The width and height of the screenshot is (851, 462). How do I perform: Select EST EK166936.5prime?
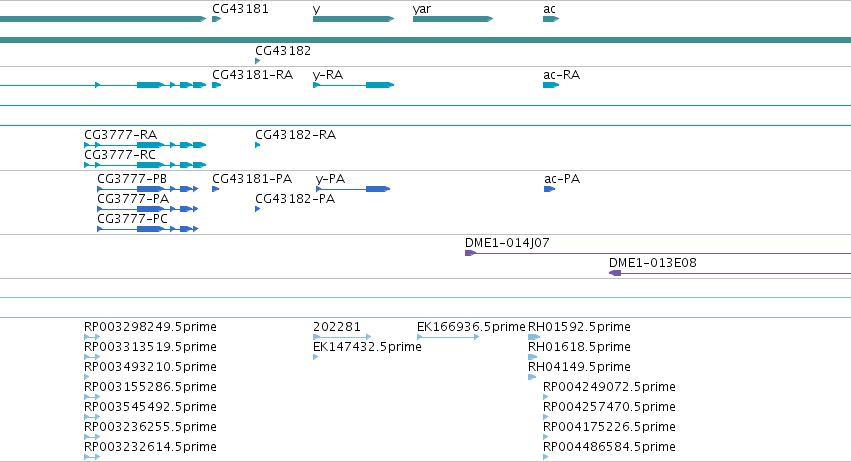point(471,327)
